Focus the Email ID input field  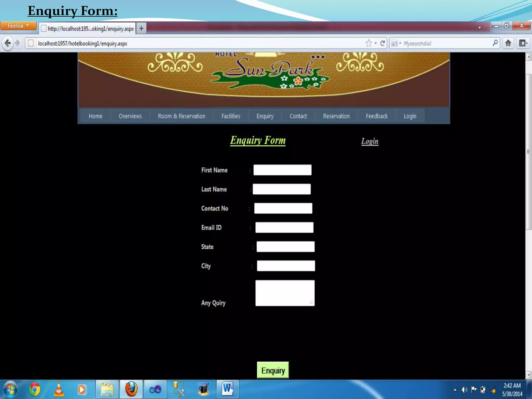point(284,227)
